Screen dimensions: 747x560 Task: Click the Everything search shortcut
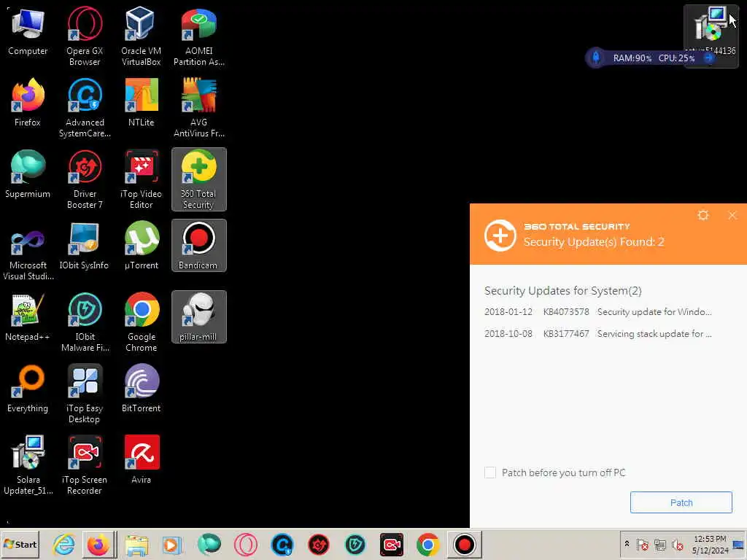pos(28,389)
